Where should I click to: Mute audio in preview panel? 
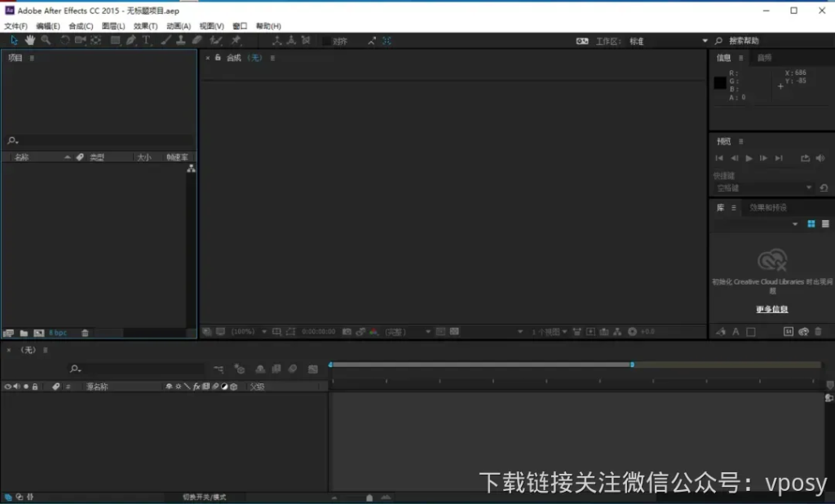tap(820, 158)
